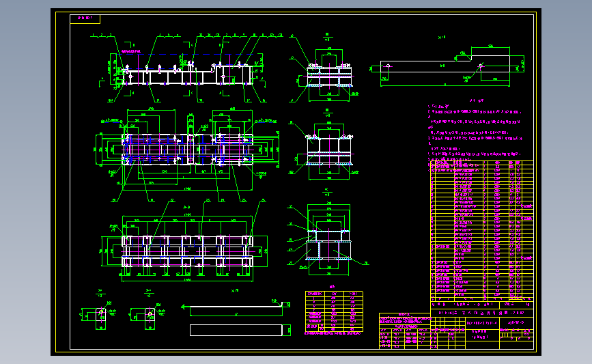Image resolution: width=592 pixels, height=364 pixels.
Task: Click the stepped plate detail outline at the top right
Action: [x=445, y=64]
